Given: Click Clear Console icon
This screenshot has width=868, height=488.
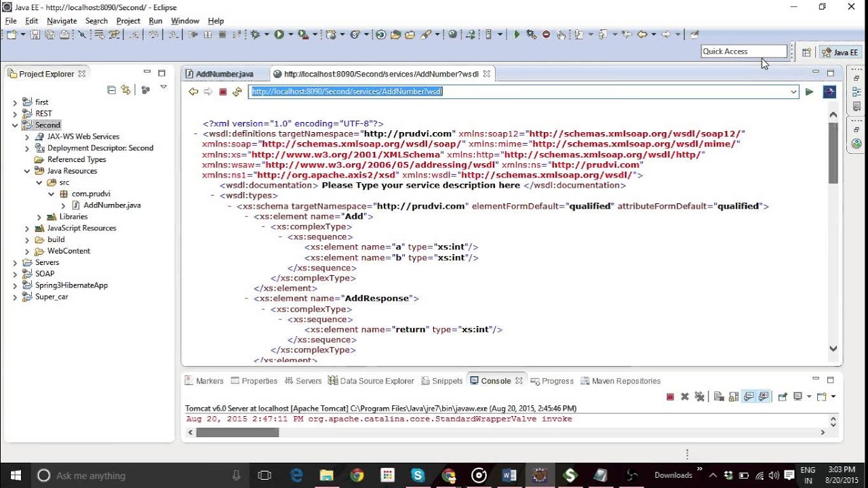Looking at the screenshot, I should pos(719,396).
